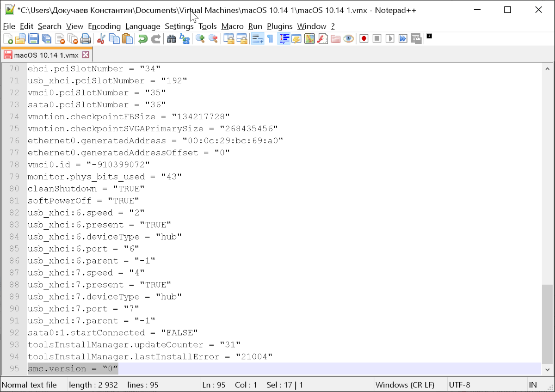Screen dimensions: 555x392
Task: Click the IN insert mode indicator
Action: (x=533, y=385)
